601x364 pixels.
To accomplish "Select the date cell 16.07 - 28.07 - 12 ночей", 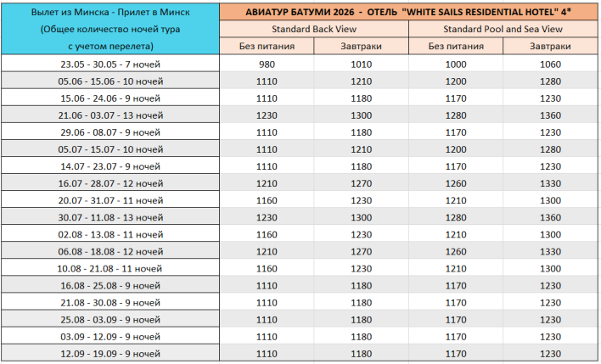I will (x=110, y=183).
